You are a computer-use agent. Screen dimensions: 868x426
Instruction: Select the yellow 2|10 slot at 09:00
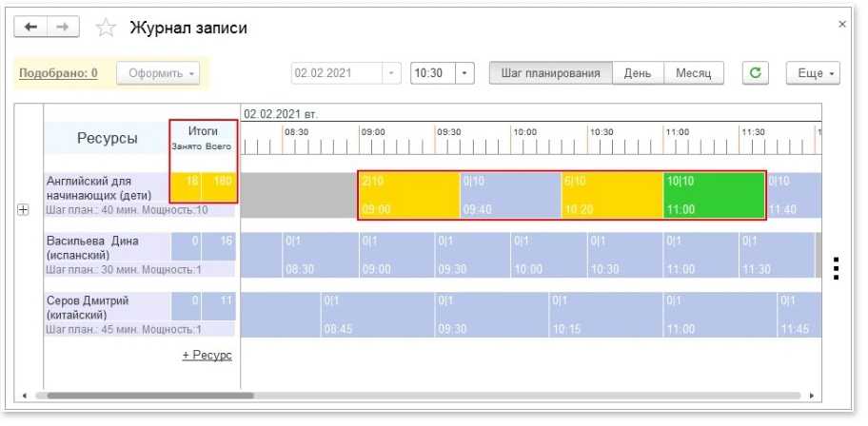(409, 196)
